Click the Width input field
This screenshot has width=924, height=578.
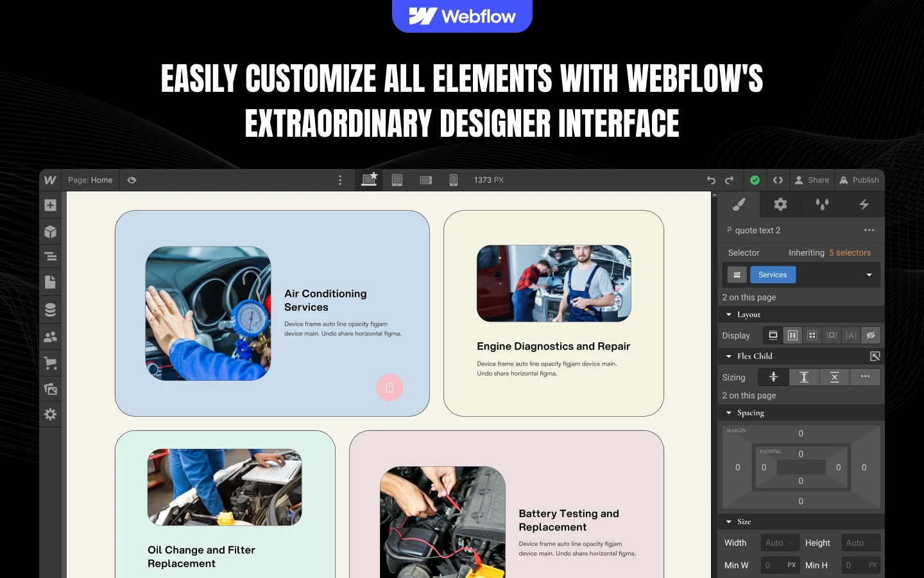click(780, 543)
